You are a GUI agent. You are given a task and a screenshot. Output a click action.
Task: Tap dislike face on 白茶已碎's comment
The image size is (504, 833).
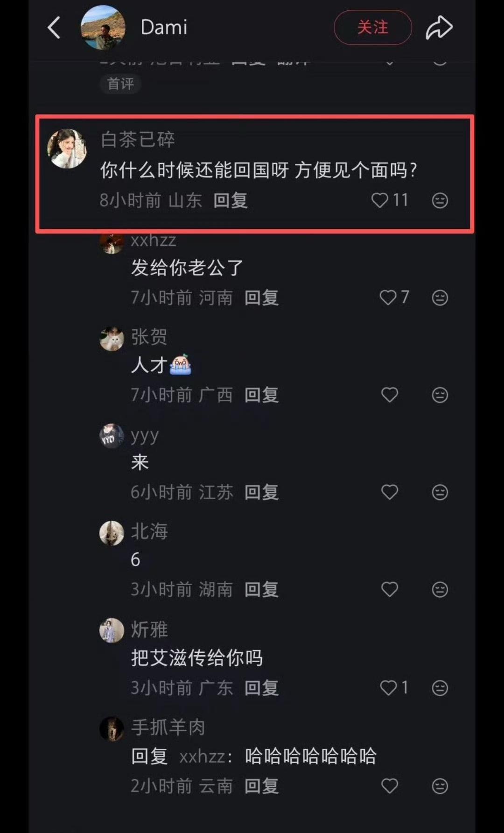point(440,200)
